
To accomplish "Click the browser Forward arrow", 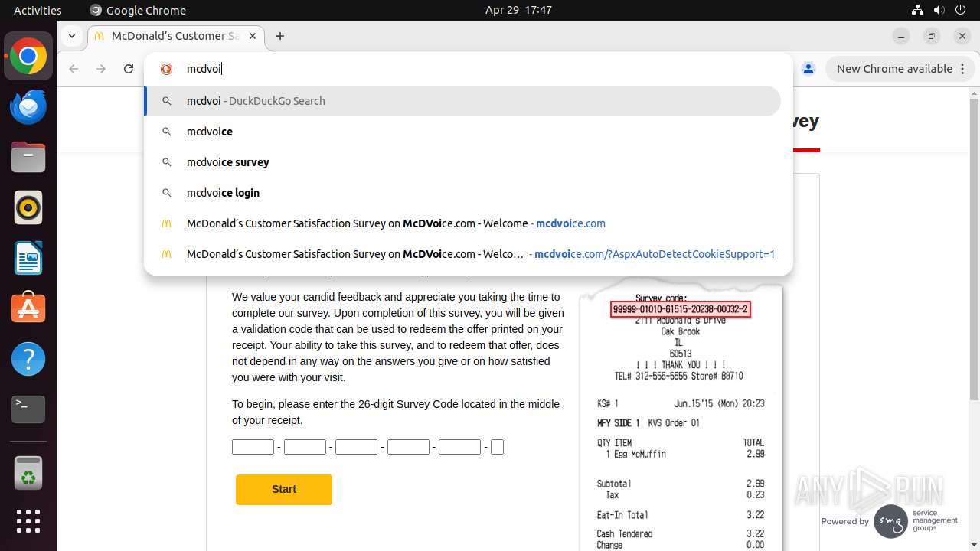I will 101,69.
